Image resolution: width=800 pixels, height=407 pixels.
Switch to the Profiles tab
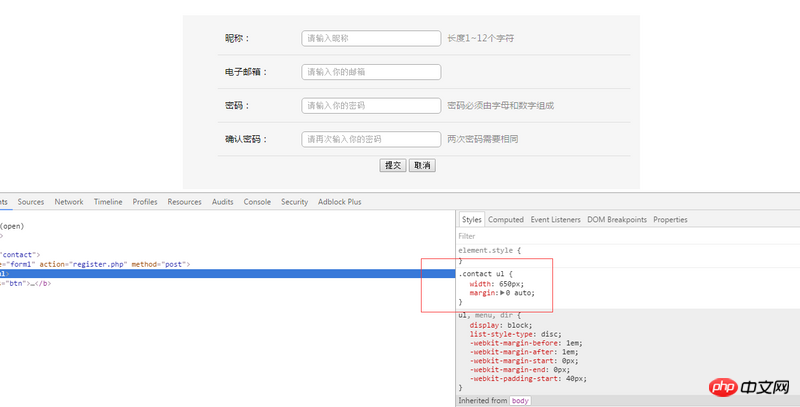coord(145,202)
